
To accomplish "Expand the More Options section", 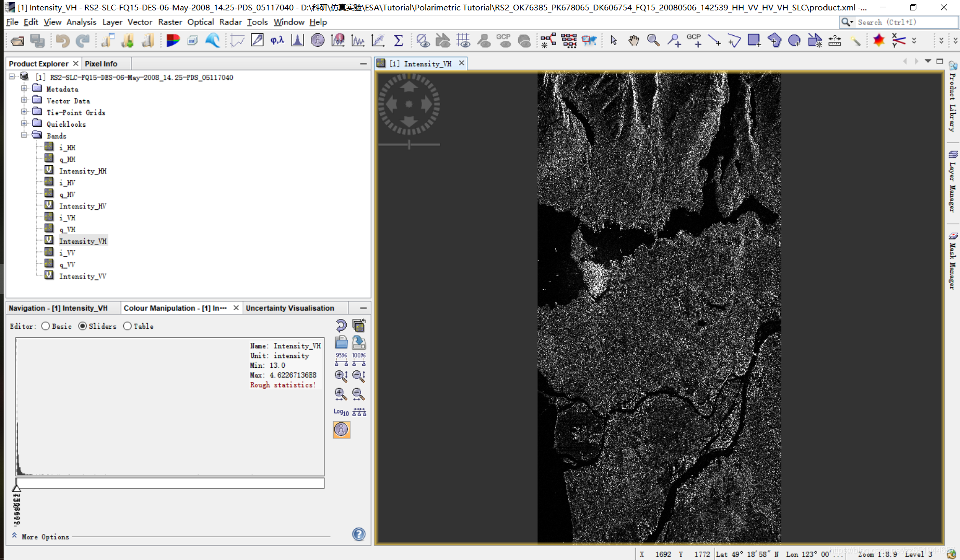I will point(45,537).
